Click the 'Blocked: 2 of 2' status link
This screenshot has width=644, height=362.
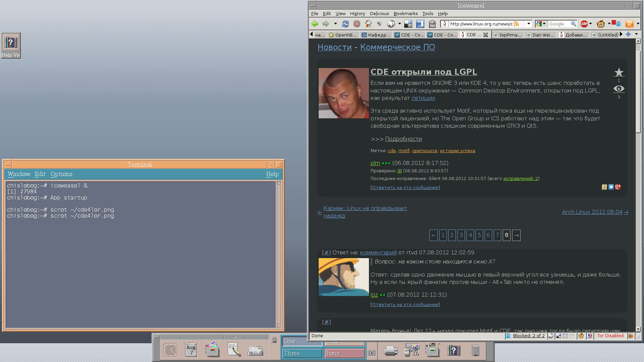[529, 336]
